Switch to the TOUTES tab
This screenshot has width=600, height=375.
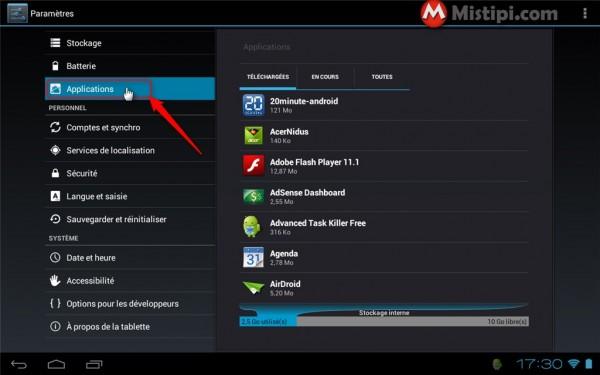point(382,77)
